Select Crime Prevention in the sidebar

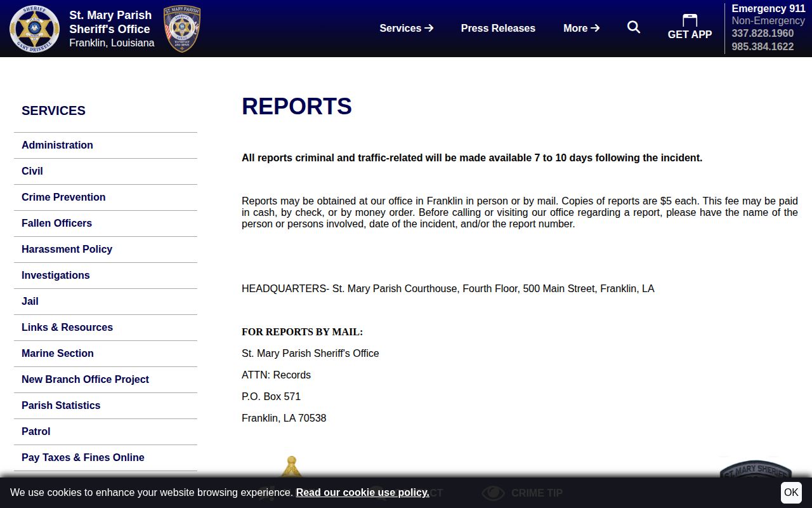(x=105, y=197)
